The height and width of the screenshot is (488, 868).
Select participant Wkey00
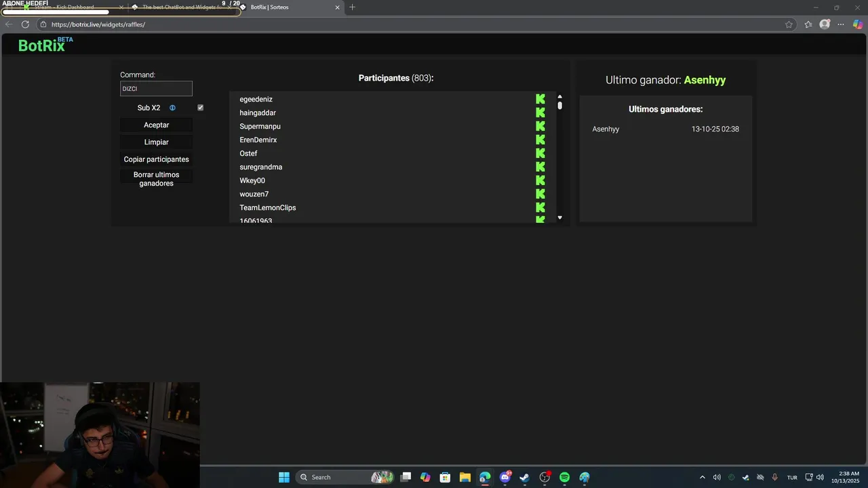pyautogui.click(x=252, y=180)
